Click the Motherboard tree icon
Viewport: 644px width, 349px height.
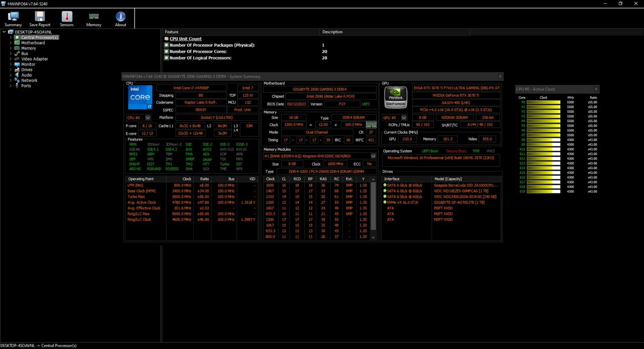pos(17,43)
